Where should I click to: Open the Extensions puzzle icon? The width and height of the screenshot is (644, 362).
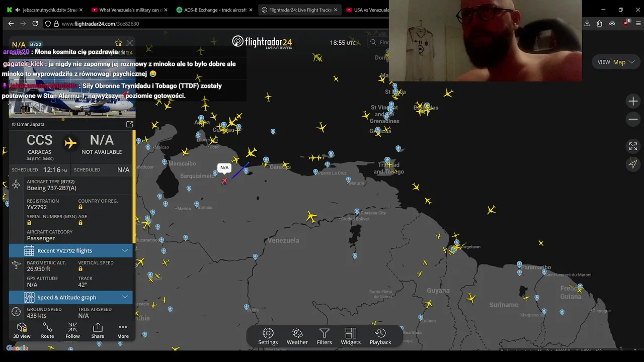[x=599, y=24]
